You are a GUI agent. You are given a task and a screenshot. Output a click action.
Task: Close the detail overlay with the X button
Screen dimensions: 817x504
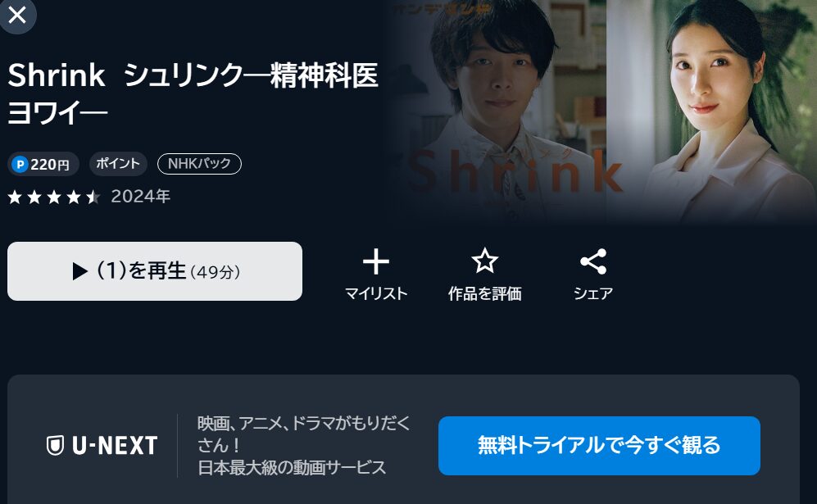17,15
